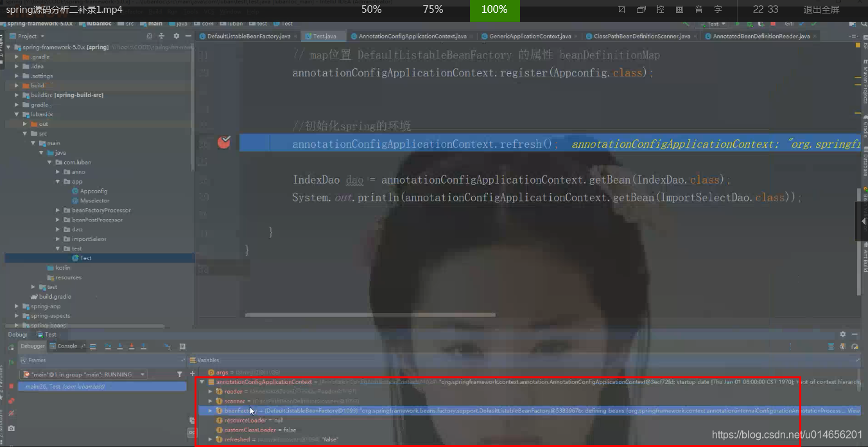Viewport: 868px width, 447px height.
Task: Expand the spring-aop module
Action: (17, 306)
